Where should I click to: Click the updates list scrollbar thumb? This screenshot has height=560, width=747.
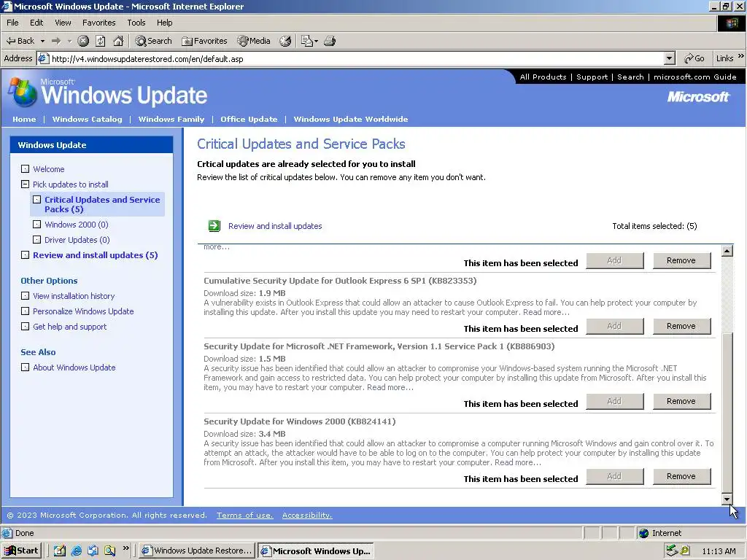tap(727, 413)
